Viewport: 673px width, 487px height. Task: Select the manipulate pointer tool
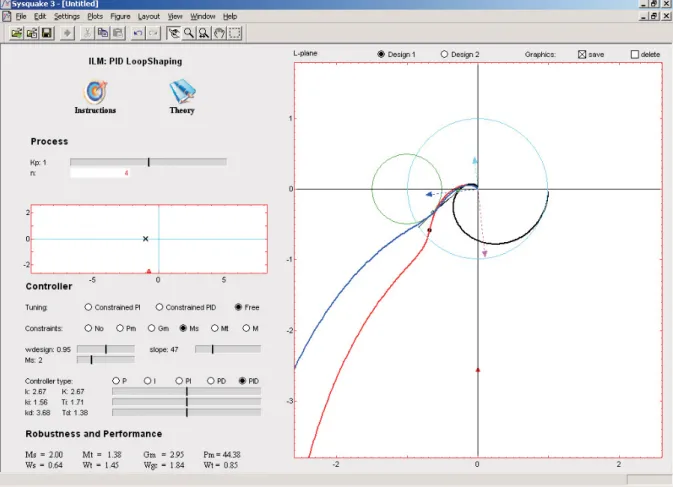pos(173,33)
